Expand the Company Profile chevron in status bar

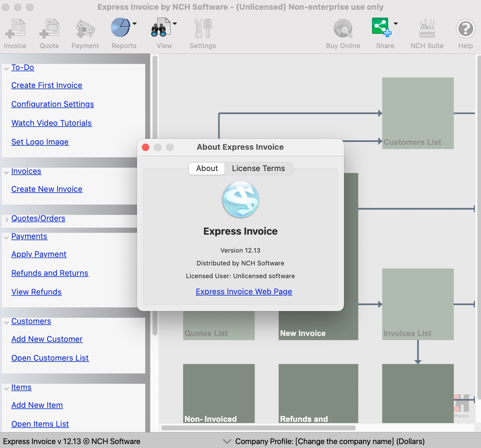(227, 441)
